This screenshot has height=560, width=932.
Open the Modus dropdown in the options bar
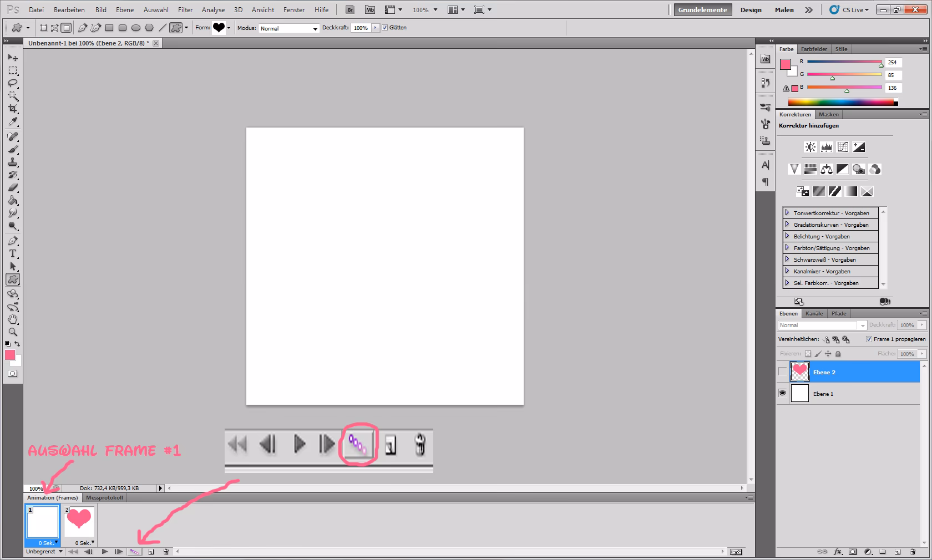[x=315, y=28]
